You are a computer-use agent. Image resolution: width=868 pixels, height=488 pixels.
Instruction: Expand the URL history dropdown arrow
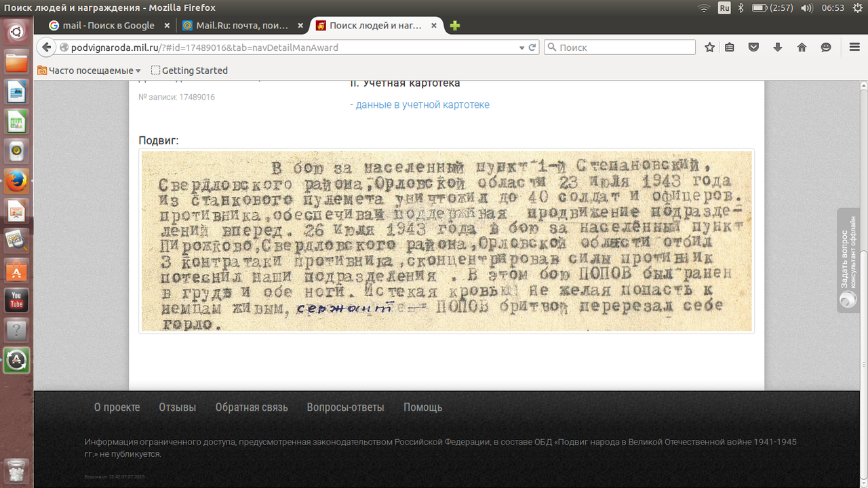[521, 47]
